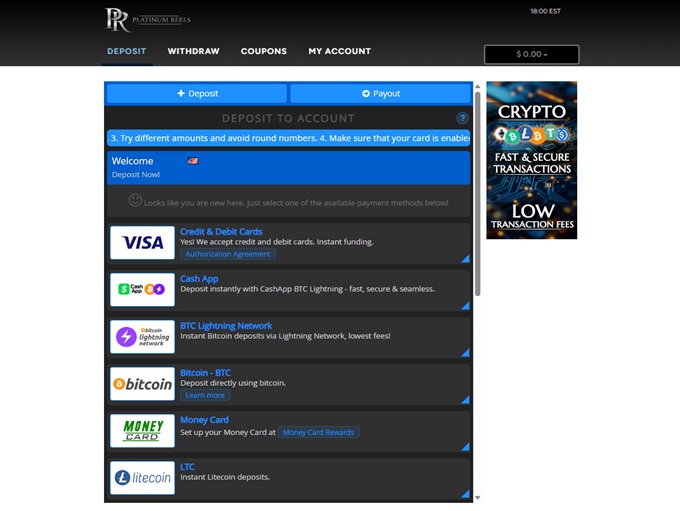
Task: Open the Money Card heading link
Action: click(204, 420)
